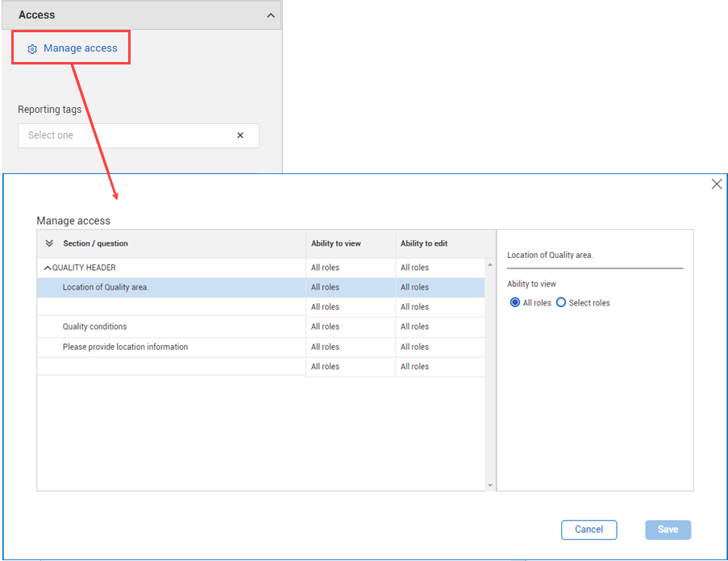
Task: Close the Manage access dialog
Action: click(x=716, y=184)
